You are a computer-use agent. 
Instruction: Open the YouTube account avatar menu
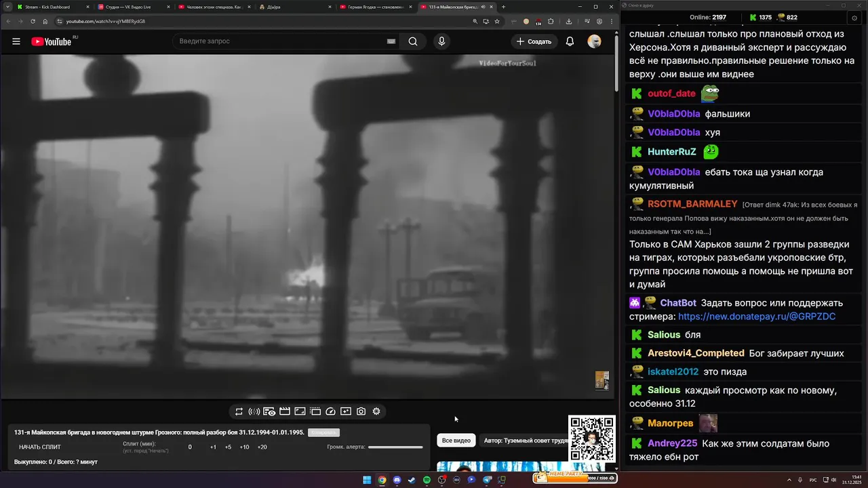click(594, 41)
